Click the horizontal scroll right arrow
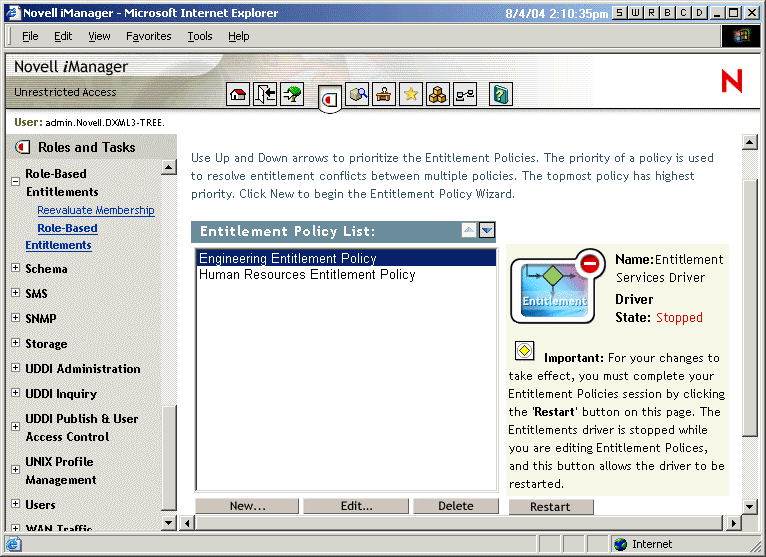Screen dimensions: 766x557 click(733, 523)
